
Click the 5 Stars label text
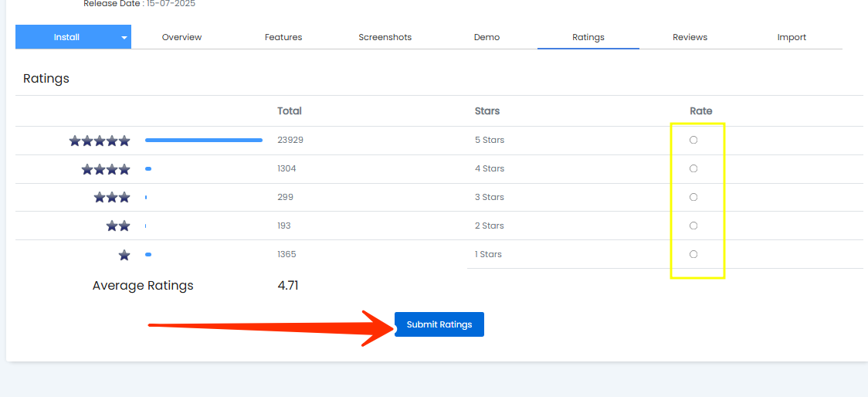click(x=490, y=140)
